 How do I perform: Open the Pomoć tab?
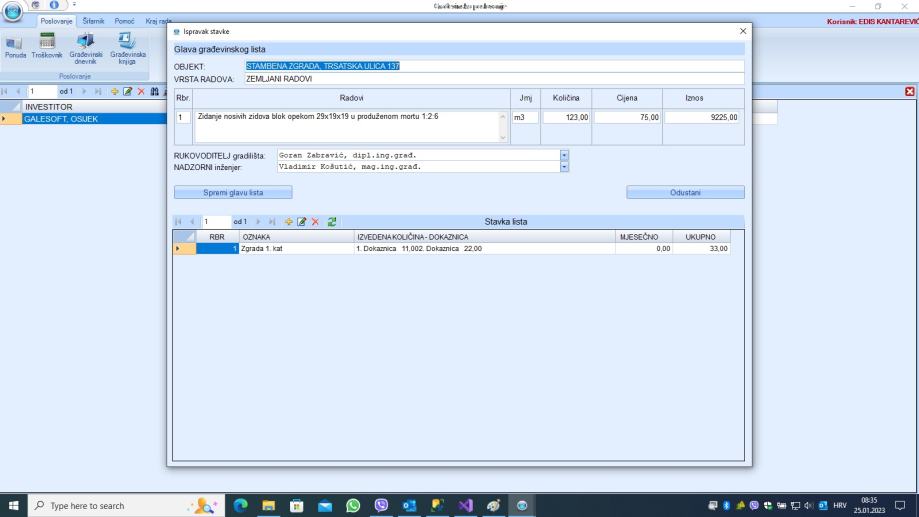click(125, 21)
